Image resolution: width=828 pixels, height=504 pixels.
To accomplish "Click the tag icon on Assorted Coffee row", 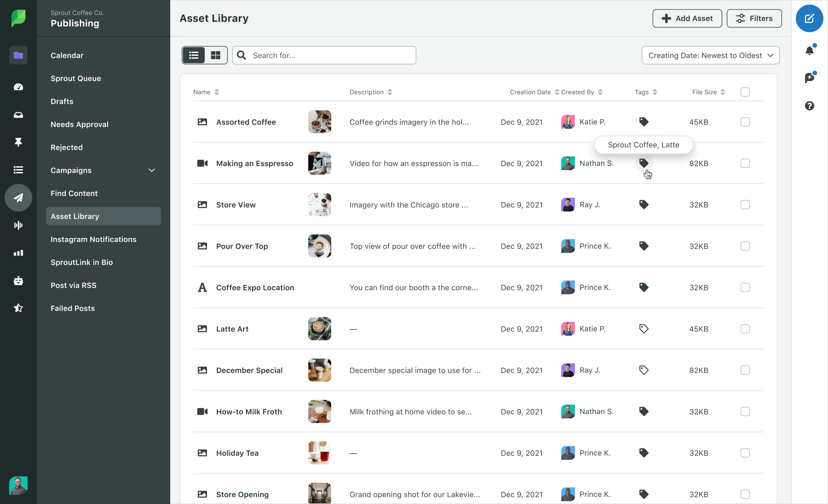I will [643, 122].
